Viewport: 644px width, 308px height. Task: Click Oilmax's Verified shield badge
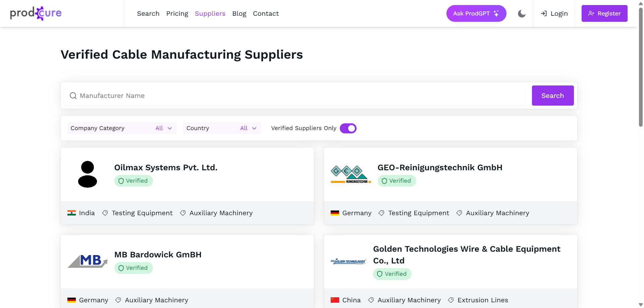pos(133,181)
